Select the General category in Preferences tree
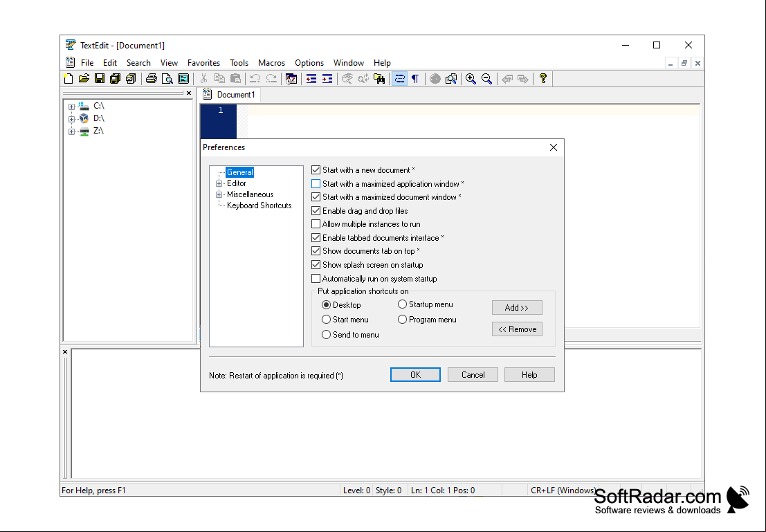The height and width of the screenshot is (532, 766). click(240, 172)
